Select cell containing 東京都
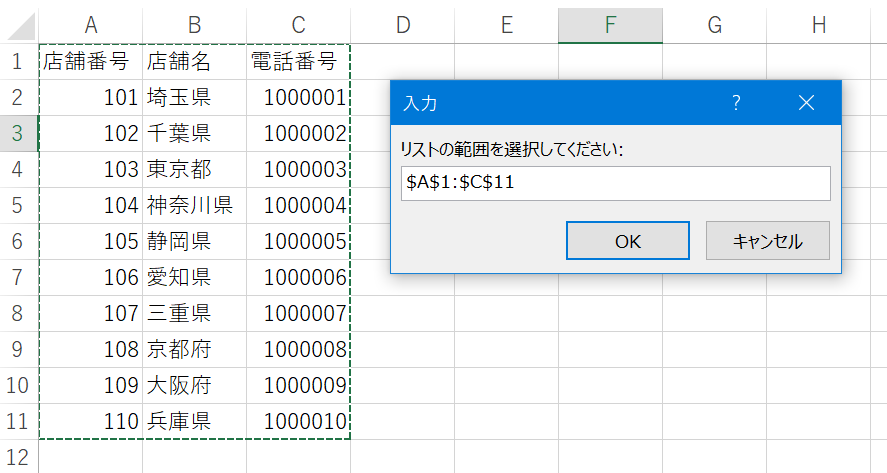887x473 pixels. pyautogui.click(x=195, y=169)
